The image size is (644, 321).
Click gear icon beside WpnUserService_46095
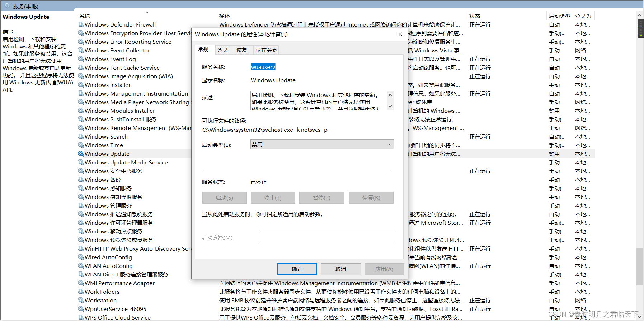coord(81,309)
